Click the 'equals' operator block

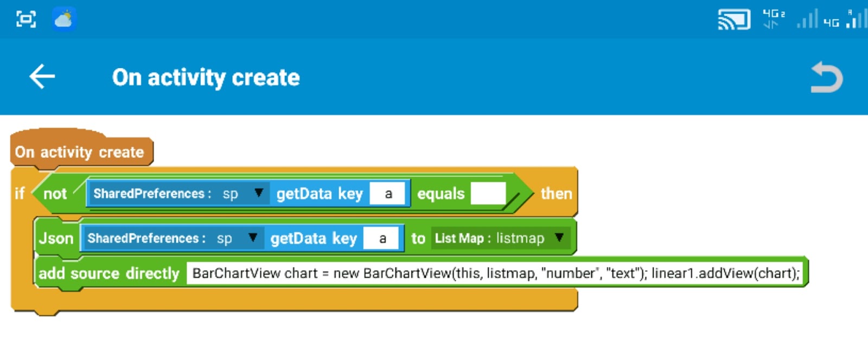coord(441,194)
